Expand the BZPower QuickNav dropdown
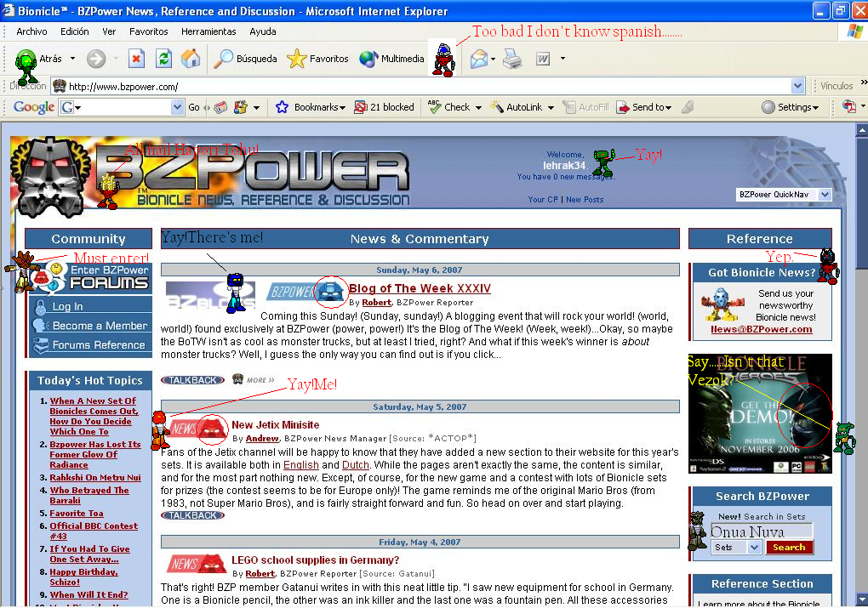 coord(825,194)
